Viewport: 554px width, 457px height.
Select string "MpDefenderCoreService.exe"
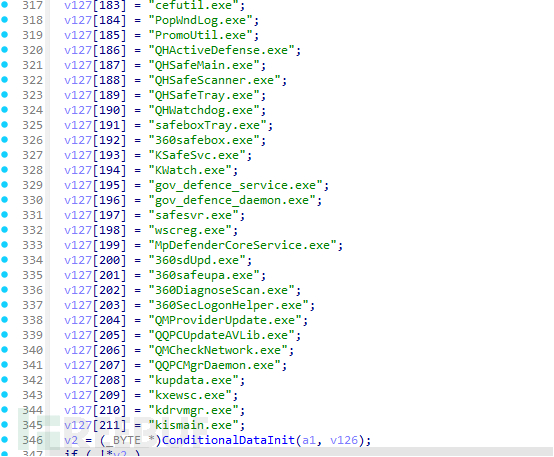coord(242,245)
